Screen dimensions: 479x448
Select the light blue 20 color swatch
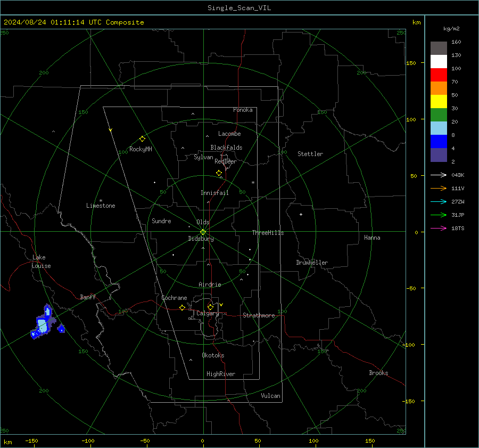[x=439, y=128]
